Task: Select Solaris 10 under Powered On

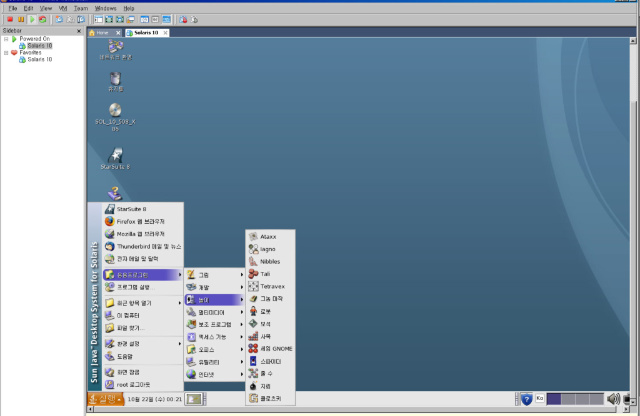Action: tap(40, 46)
